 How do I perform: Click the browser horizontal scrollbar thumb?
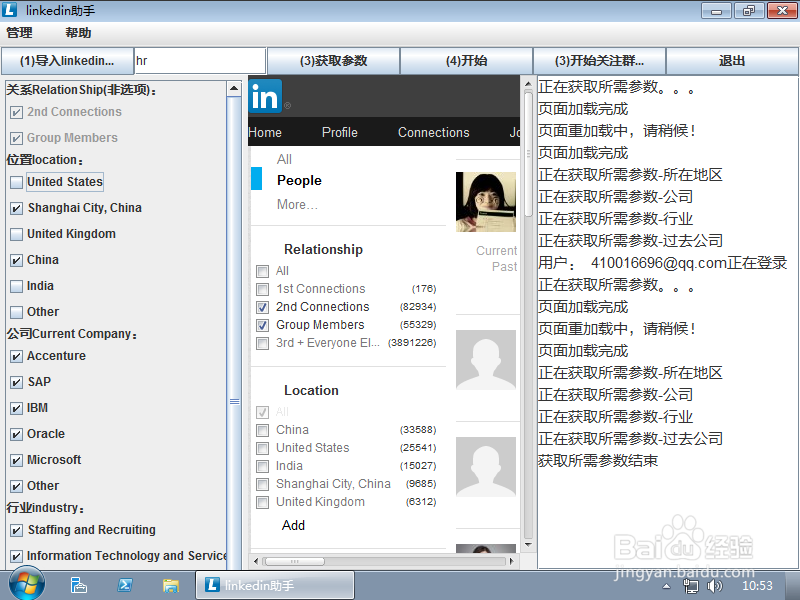tap(294, 561)
